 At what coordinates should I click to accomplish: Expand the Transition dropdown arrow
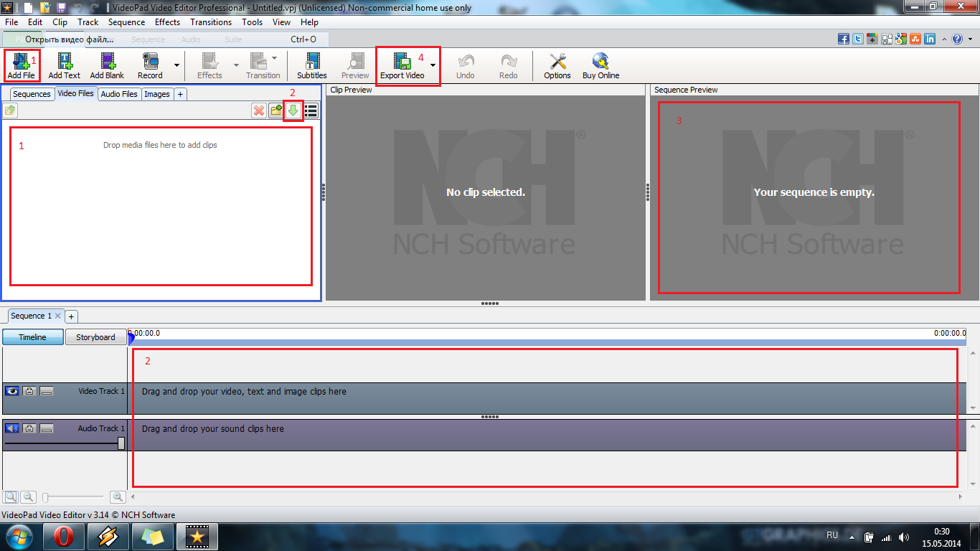[274, 57]
